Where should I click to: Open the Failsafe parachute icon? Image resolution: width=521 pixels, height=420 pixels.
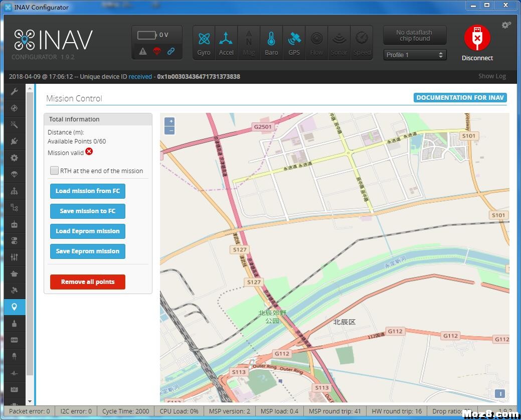click(14, 174)
